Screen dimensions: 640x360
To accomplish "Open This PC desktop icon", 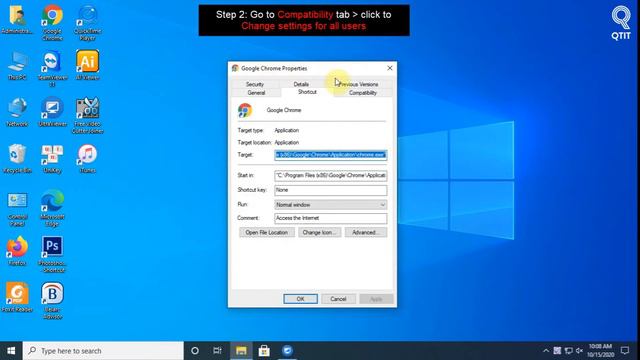I will click(x=17, y=65).
